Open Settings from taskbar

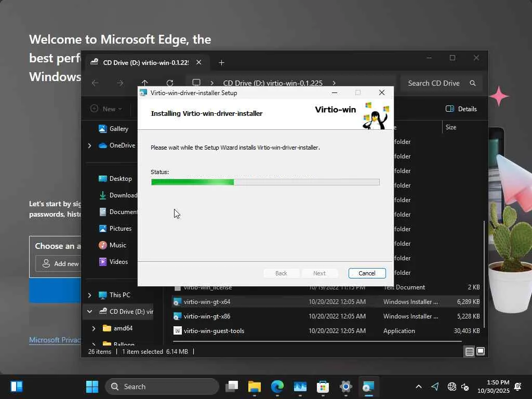[x=345, y=387]
